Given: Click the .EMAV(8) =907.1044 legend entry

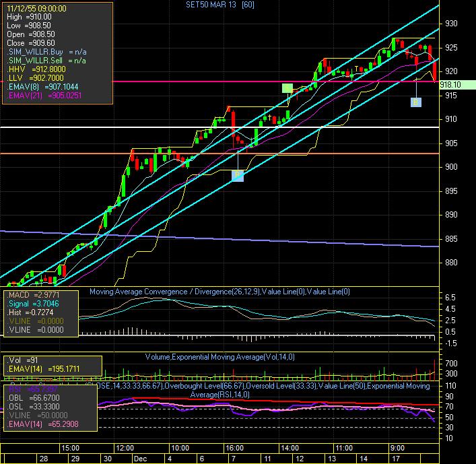Looking at the screenshot, I should pyautogui.click(x=42, y=87).
